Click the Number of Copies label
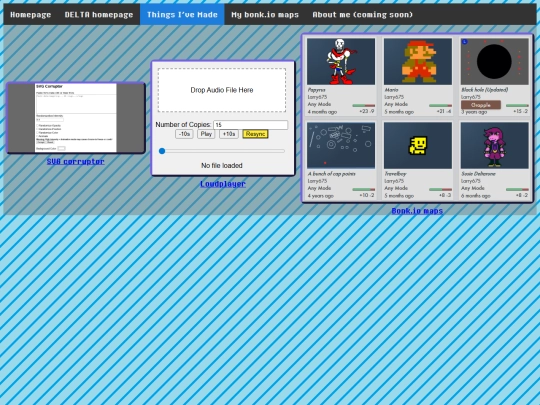 point(183,125)
